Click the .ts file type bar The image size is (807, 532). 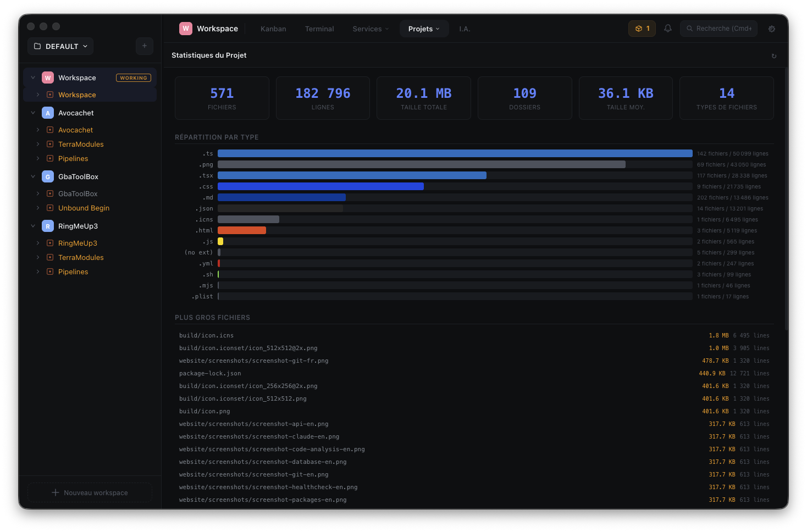click(455, 153)
